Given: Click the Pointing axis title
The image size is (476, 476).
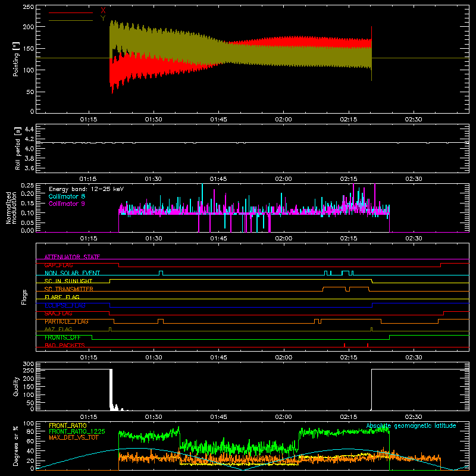Looking at the screenshot, I should [16, 59].
